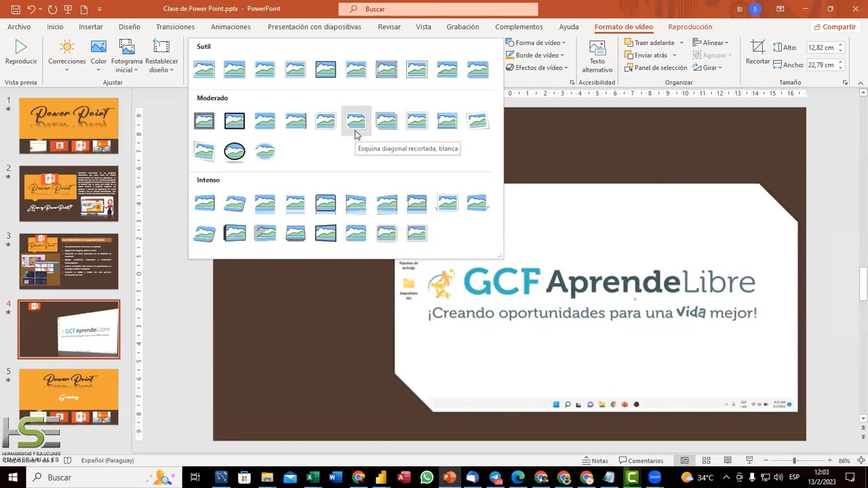Open Alinear dropdown
This screenshot has width=868, height=488.
tap(711, 43)
